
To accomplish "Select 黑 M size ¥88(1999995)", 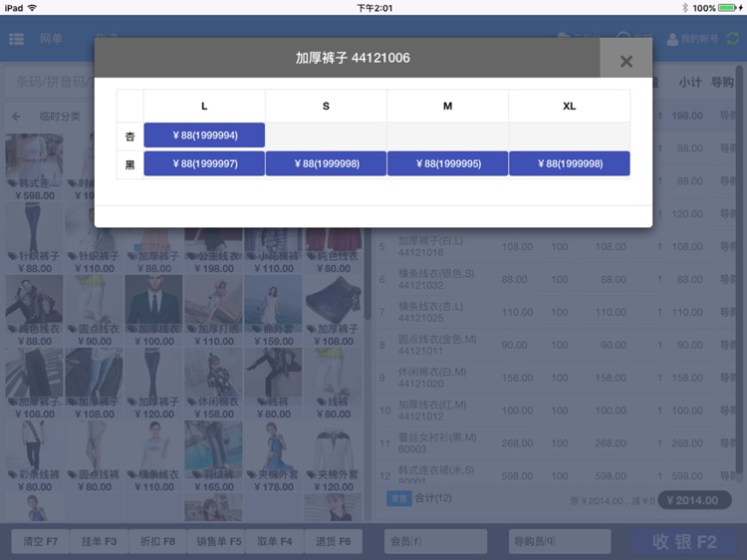I will pos(448,164).
